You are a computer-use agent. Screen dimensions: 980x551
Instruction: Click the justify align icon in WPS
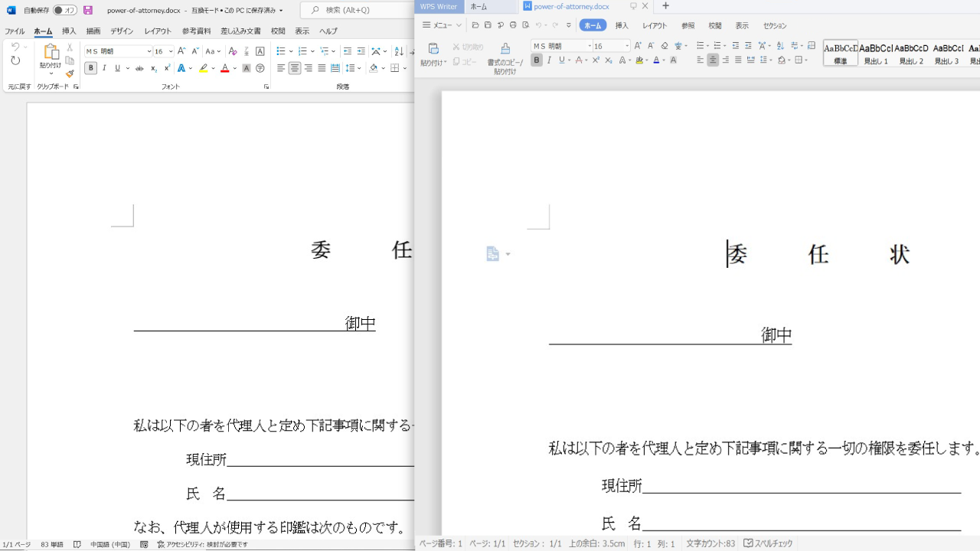point(737,60)
